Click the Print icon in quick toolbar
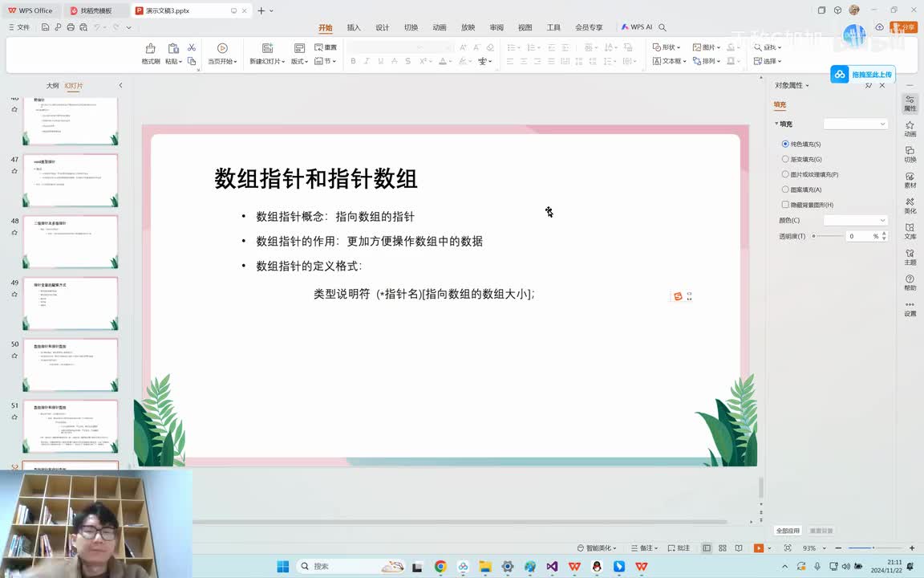This screenshot has height=578, width=924. click(x=71, y=27)
